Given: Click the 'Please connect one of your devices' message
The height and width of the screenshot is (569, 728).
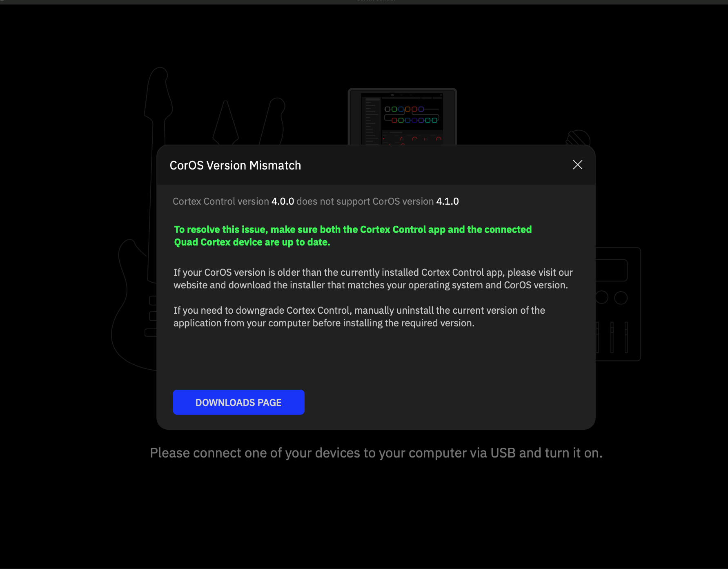Looking at the screenshot, I should pyautogui.click(x=376, y=453).
